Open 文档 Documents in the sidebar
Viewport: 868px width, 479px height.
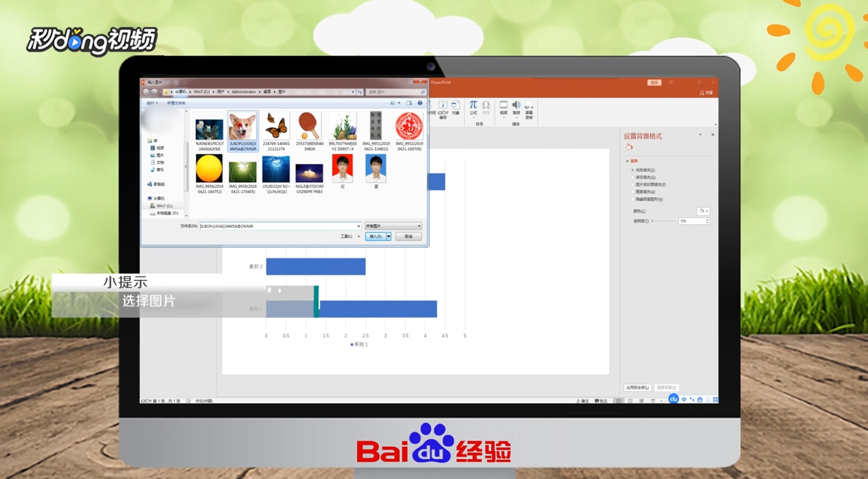tap(158, 162)
